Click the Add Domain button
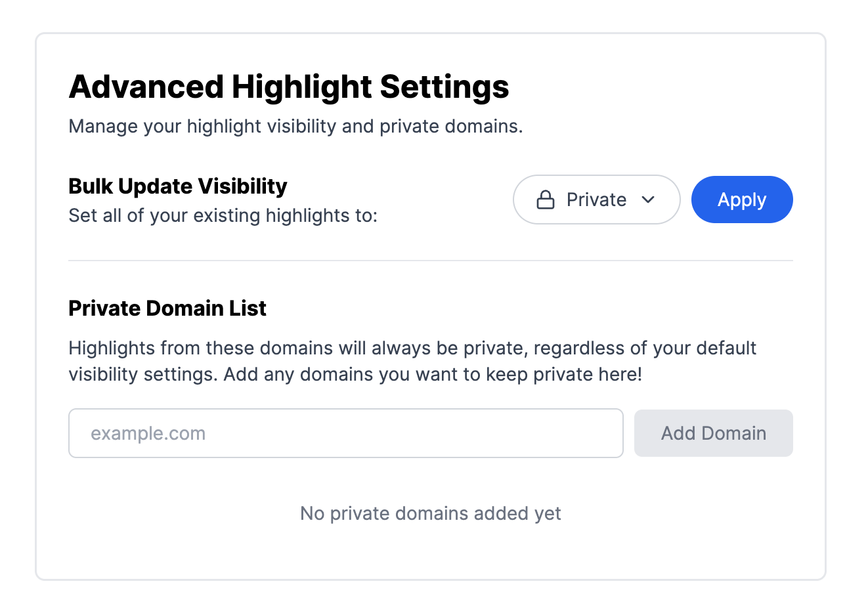The image size is (868, 613). (x=713, y=433)
